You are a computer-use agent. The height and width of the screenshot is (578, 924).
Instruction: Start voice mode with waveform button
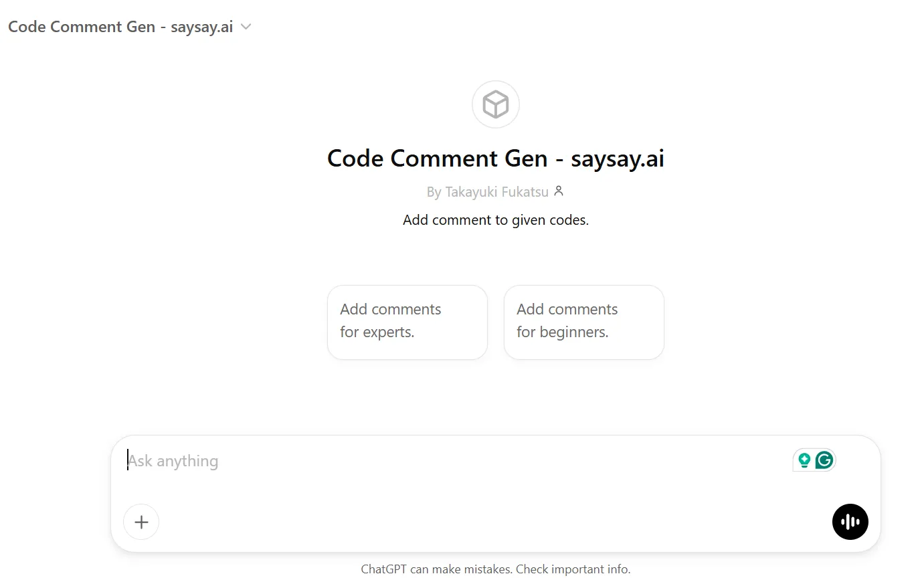[850, 522]
